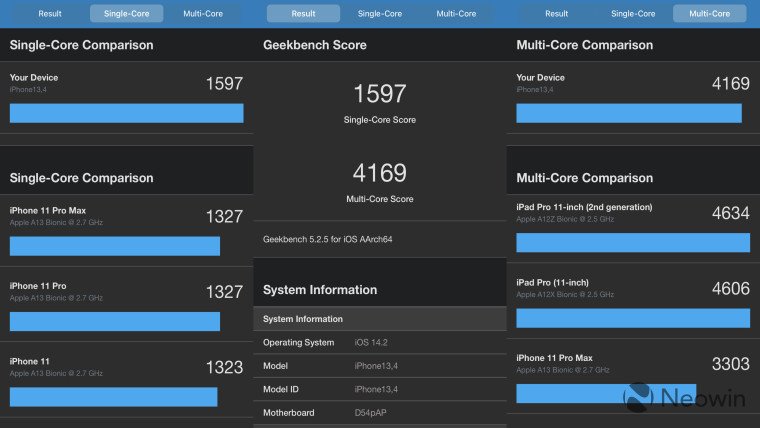Select iPad Pro (11-inch) A12X entry
Viewport: 760px width, 428px height.
pos(633,301)
